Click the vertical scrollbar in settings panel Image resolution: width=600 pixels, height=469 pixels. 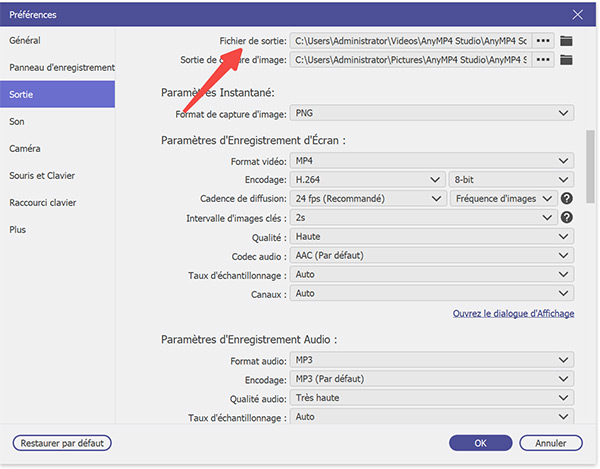pyautogui.click(x=590, y=180)
